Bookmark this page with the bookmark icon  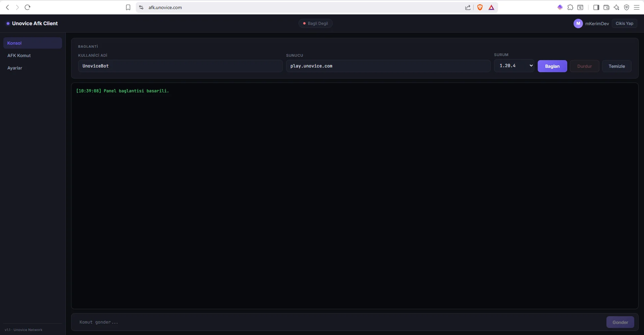[128, 7]
